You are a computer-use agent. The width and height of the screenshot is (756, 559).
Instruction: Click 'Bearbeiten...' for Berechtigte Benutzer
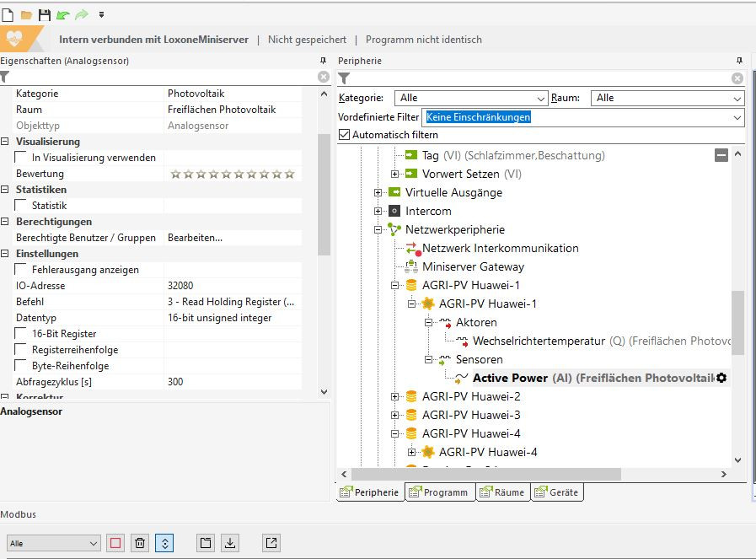pos(195,238)
